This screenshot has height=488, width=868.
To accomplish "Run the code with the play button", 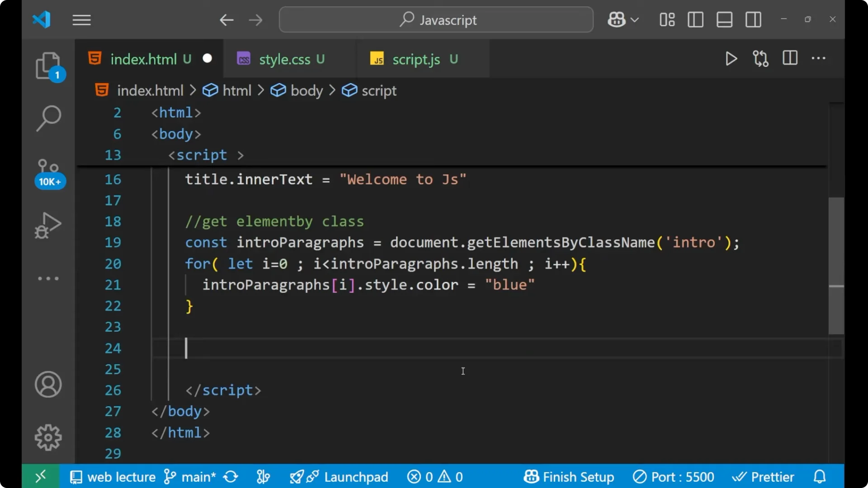I will coord(731,59).
